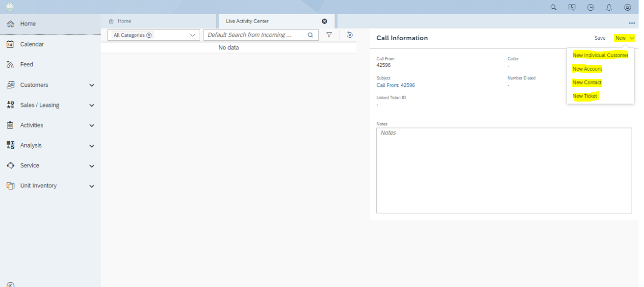The height and width of the screenshot is (287, 644).
Task: Remove the All Categories filter token
Action: (x=149, y=35)
